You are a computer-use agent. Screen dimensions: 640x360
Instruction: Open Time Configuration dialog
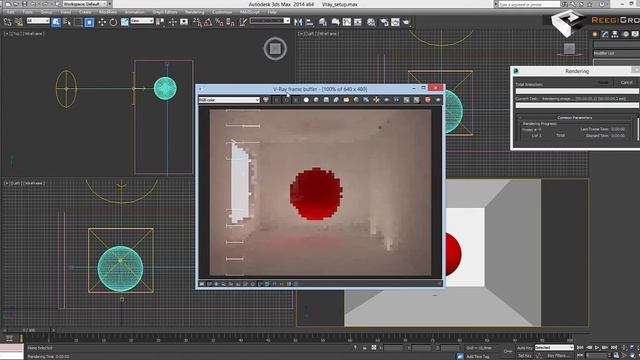pos(616,356)
